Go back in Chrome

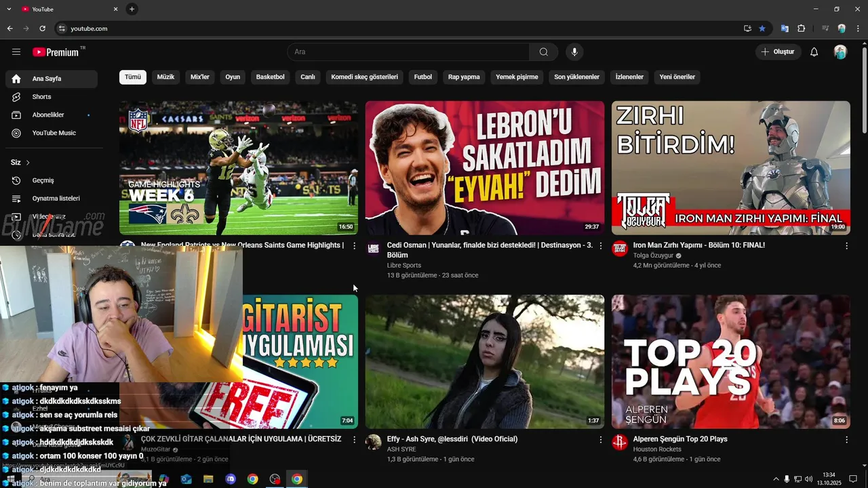tap(9, 28)
